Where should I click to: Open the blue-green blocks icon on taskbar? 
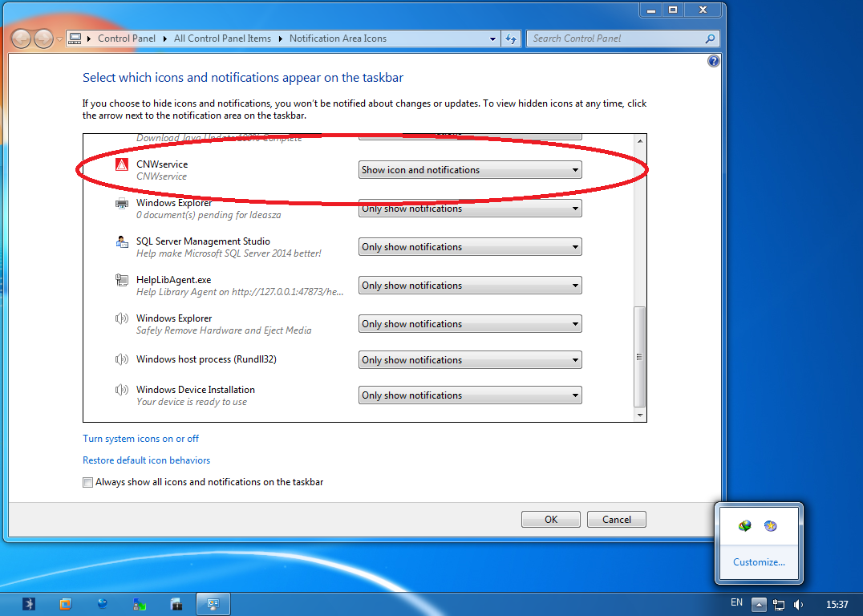(x=140, y=604)
